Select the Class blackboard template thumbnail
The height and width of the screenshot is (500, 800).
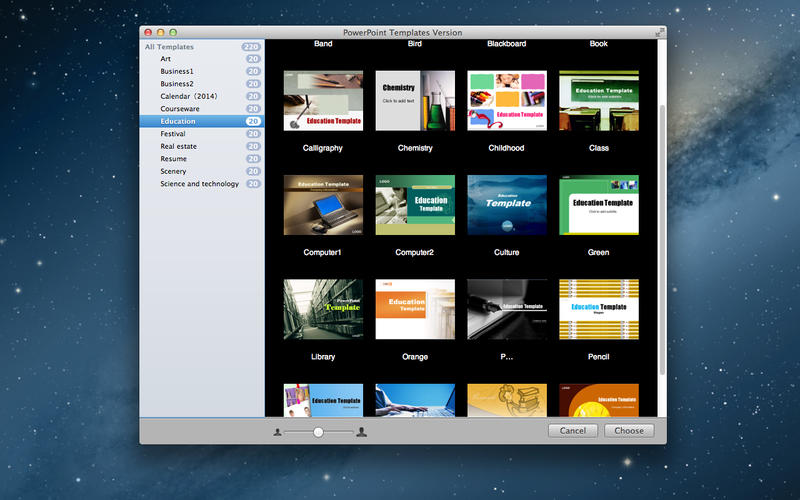(x=599, y=101)
